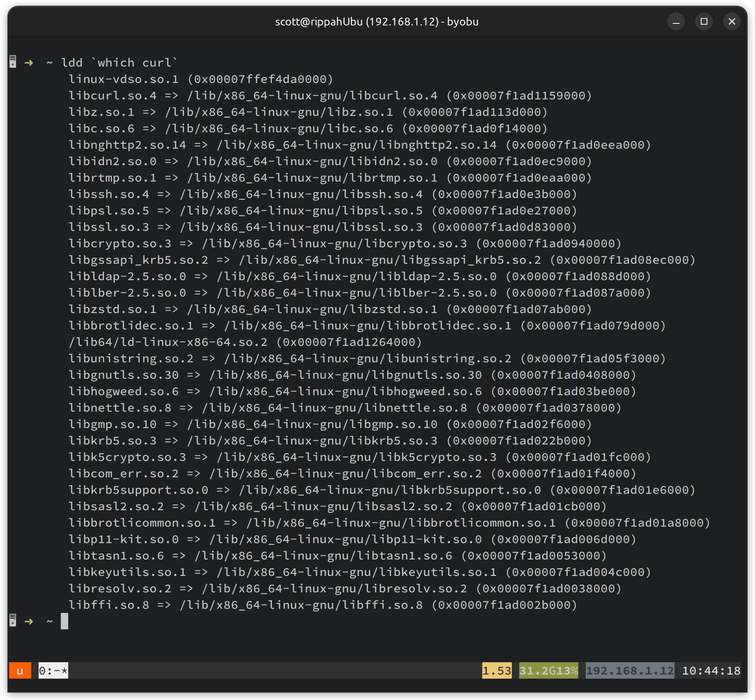Close the byobu terminal window
755x700 pixels.
(732, 21)
